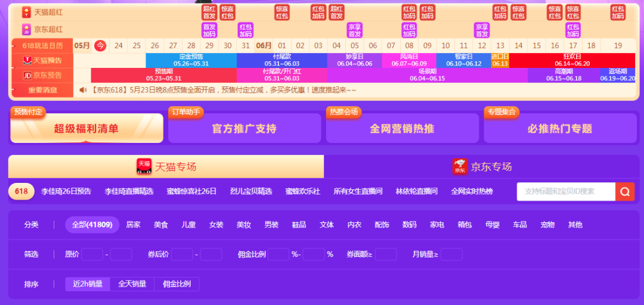Open Tmall 惊喜红包 badge above June 14

(518, 13)
